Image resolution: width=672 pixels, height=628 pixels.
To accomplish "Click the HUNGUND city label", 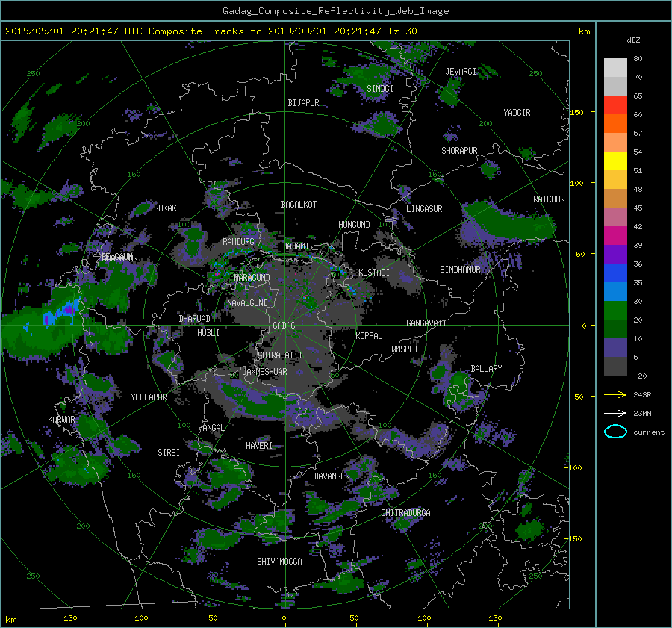I will coord(354,225).
